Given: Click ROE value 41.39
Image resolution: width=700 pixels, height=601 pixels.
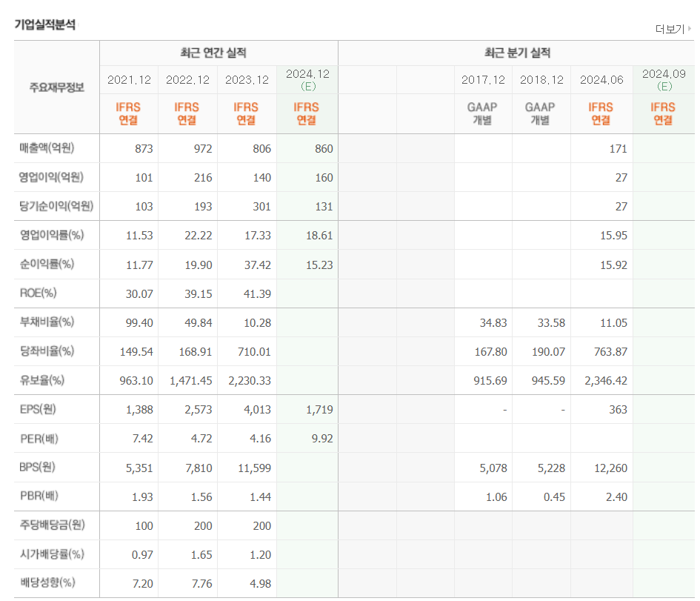Looking at the screenshot, I should (257, 294).
